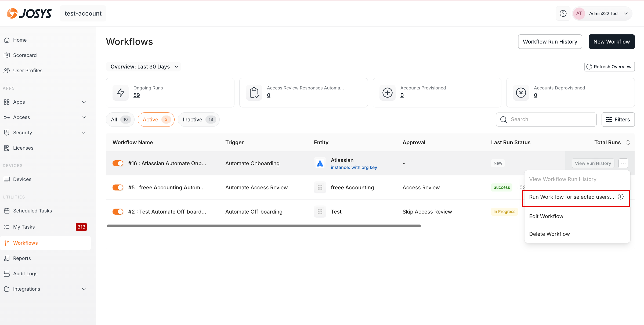
Task: Open the Overview: Last 30 Days dropdown
Action: 144,67
